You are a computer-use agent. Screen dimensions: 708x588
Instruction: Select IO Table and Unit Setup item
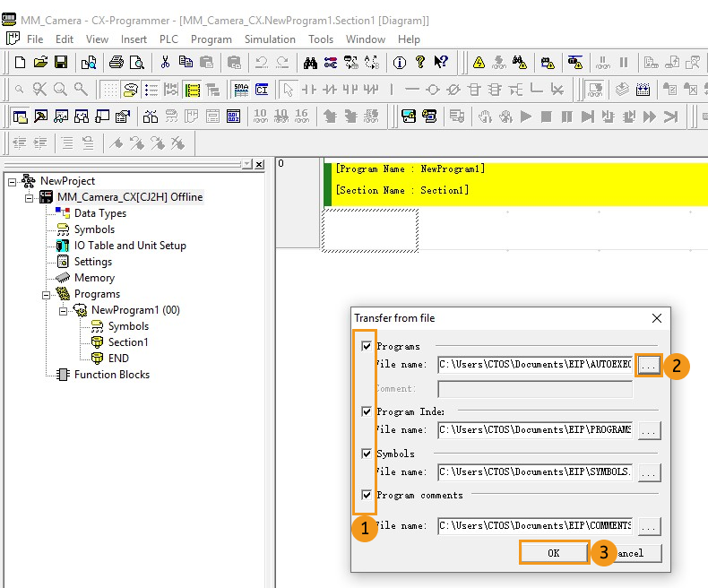coord(130,246)
